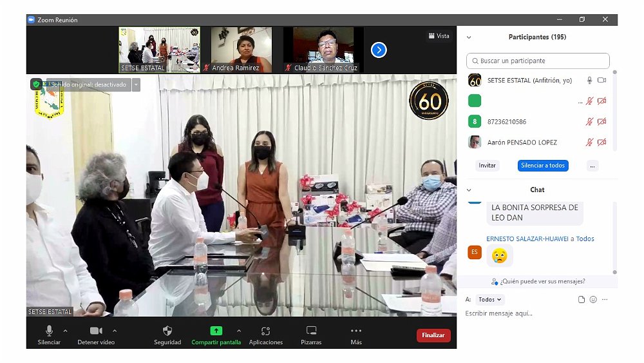This screenshot has height=363, width=644.
Task: Open the emoji picker in chat
Action: 593,300
